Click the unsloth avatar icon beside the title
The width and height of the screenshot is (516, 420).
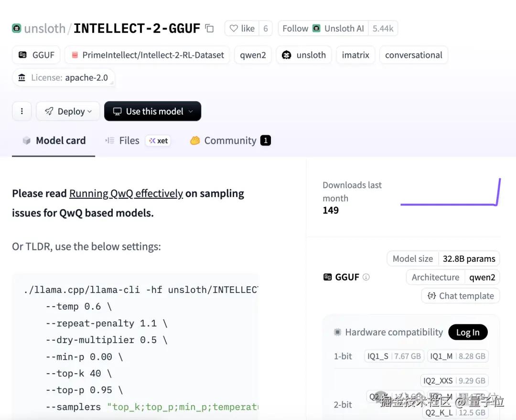(x=17, y=28)
